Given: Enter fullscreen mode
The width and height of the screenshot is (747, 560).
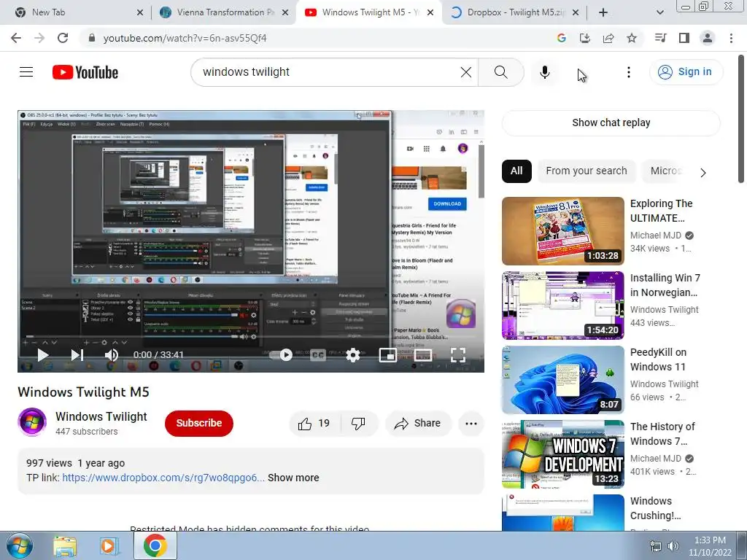Looking at the screenshot, I should (x=458, y=355).
